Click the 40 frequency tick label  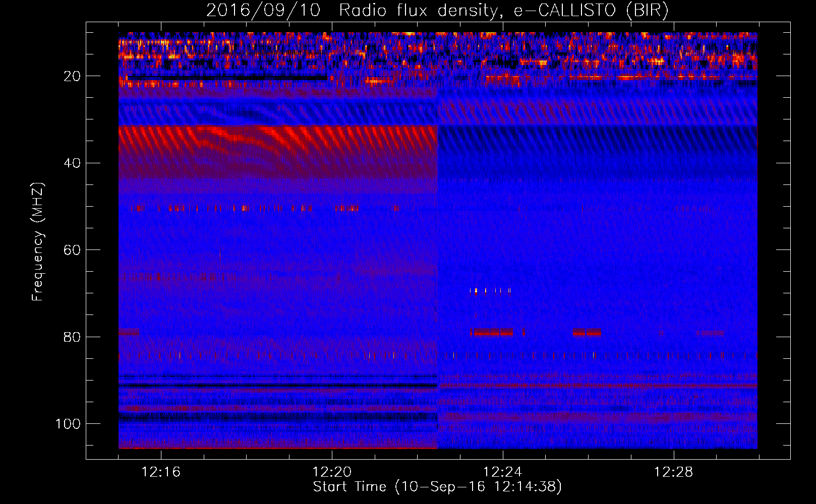click(73, 163)
